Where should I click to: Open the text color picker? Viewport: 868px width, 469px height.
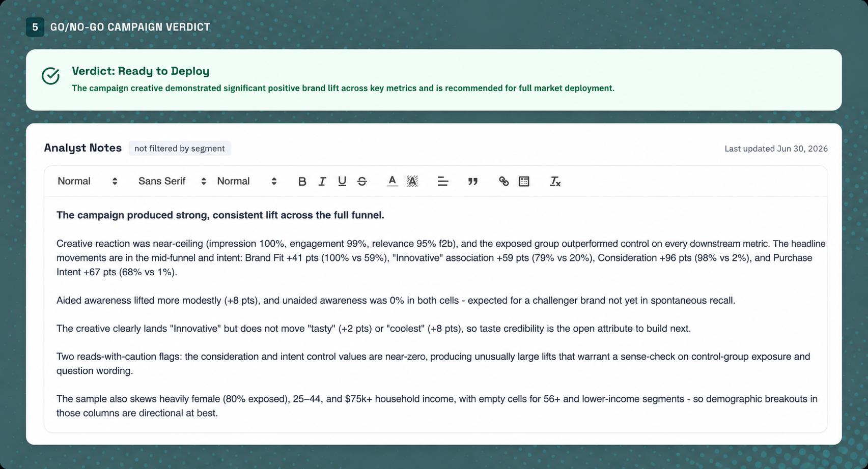coord(392,182)
